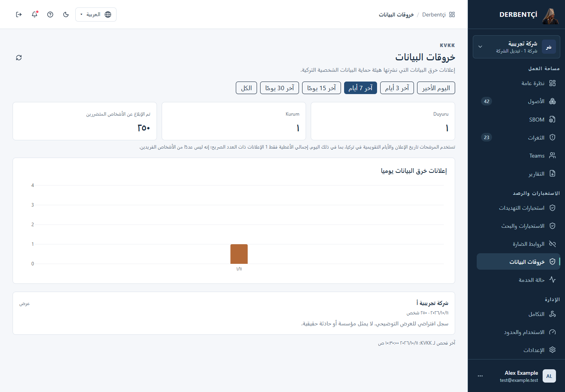Select the آخر 15 يومًا filter
Screen dimensions: 565x392
coord(322,88)
